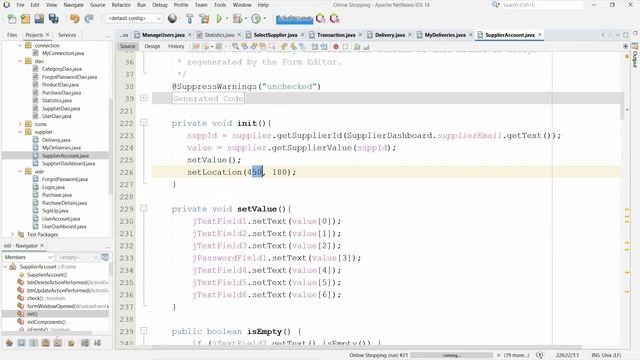Click the Find Selection magnifier icon in editor toolbar
Image resolution: width=640 pixels, height=360 pixels.
coord(236,47)
